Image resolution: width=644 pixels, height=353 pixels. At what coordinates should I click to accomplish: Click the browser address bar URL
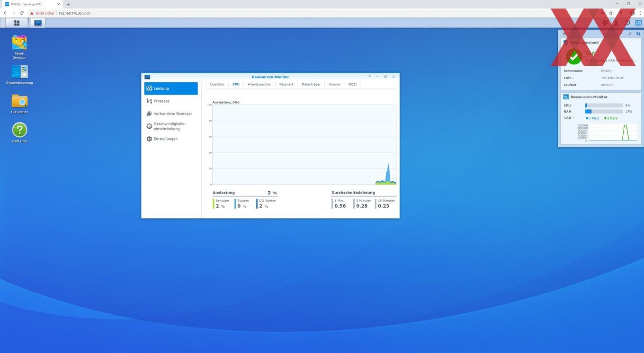pos(74,13)
